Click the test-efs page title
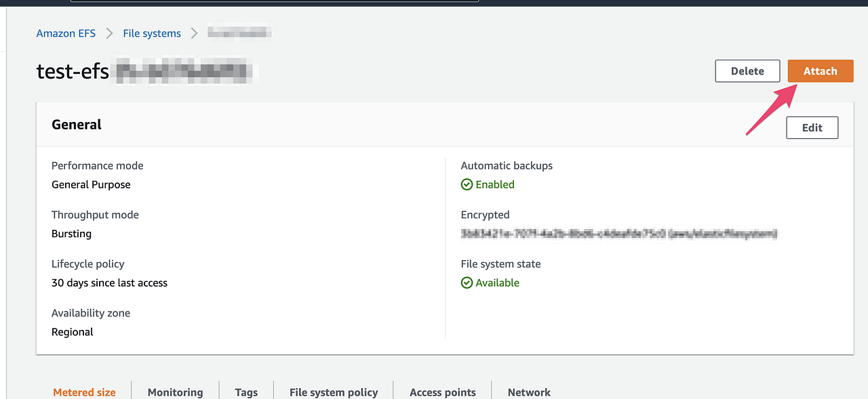Image resolution: width=868 pixels, height=399 pixels. click(72, 71)
